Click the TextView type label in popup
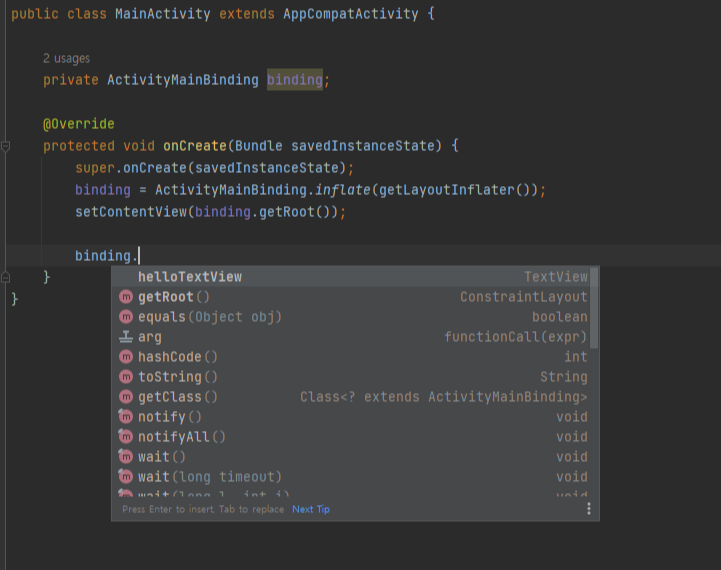The image size is (721, 570). tap(556, 277)
